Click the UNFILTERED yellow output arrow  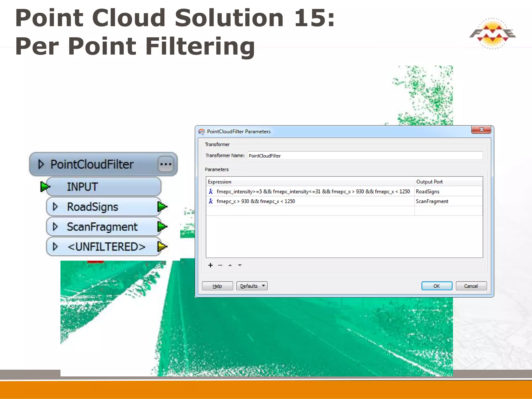(x=162, y=247)
